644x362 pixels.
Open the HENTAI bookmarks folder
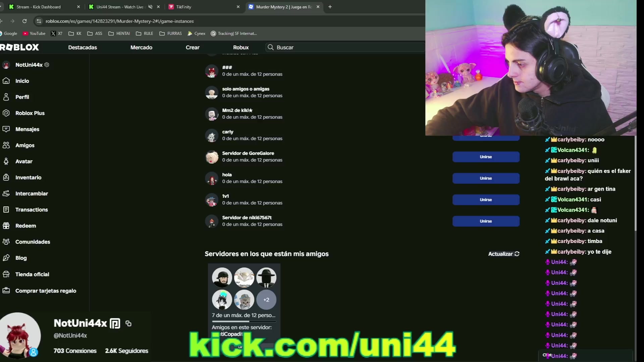(x=119, y=34)
